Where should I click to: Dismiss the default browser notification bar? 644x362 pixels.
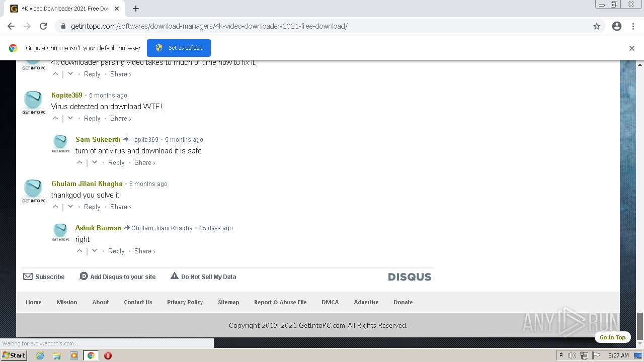point(632,48)
